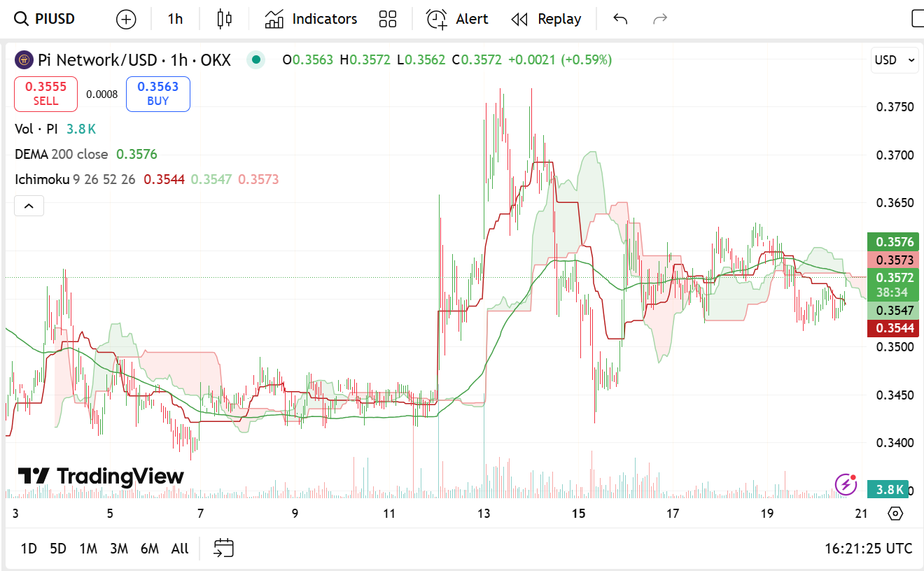Viewport: 924px width, 571px height.
Task: Select the 6M date range
Action: pos(150,549)
